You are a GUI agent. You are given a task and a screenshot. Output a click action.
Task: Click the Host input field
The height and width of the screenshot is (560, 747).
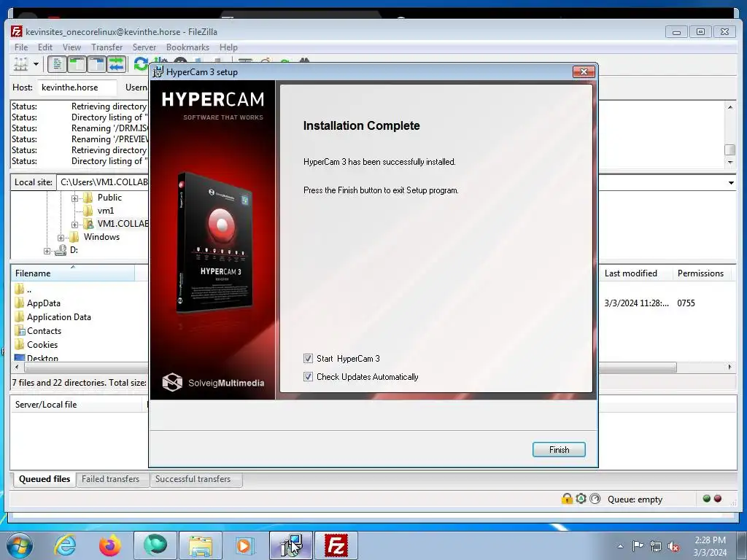coord(77,87)
